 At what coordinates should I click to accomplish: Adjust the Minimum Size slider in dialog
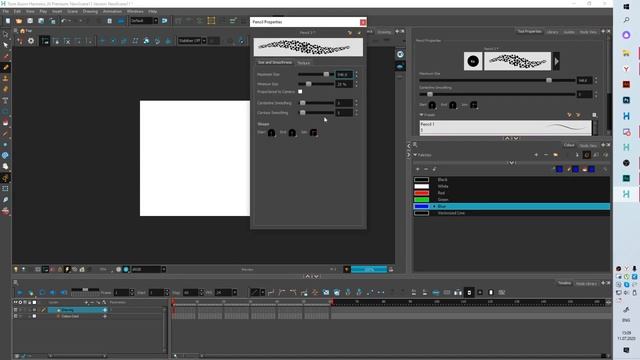pos(316,84)
